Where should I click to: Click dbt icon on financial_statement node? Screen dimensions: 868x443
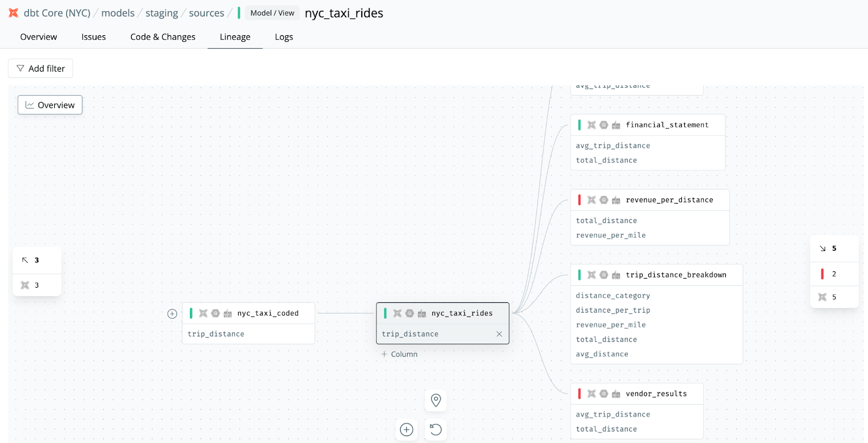pos(591,125)
